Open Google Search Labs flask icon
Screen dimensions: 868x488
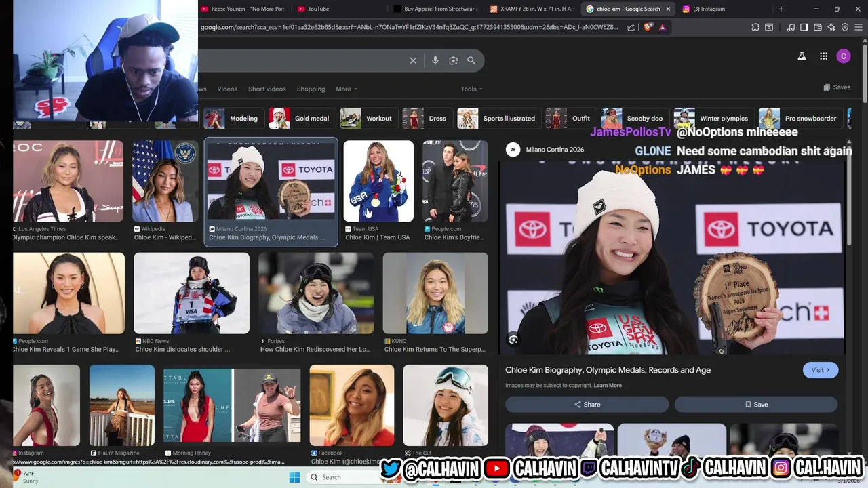click(802, 56)
